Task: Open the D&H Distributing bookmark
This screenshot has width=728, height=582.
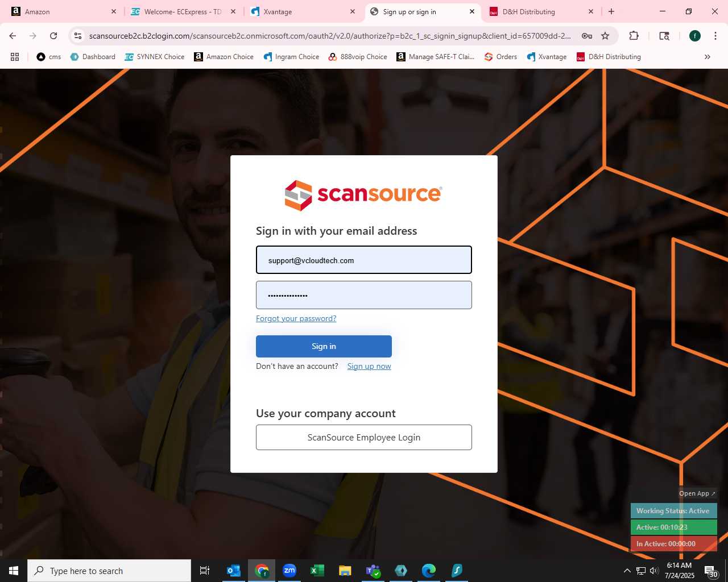Action: pyautogui.click(x=609, y=57)
